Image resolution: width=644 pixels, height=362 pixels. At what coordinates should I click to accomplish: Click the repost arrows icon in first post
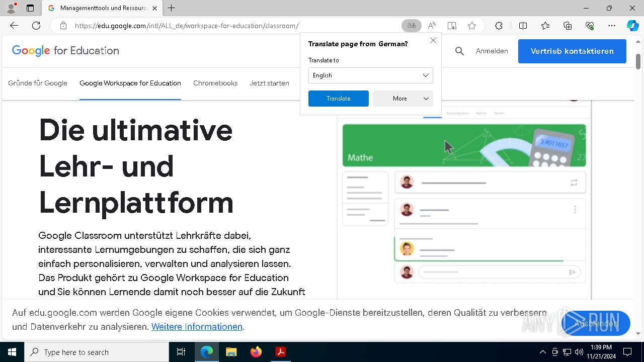[x=574, y=183]
